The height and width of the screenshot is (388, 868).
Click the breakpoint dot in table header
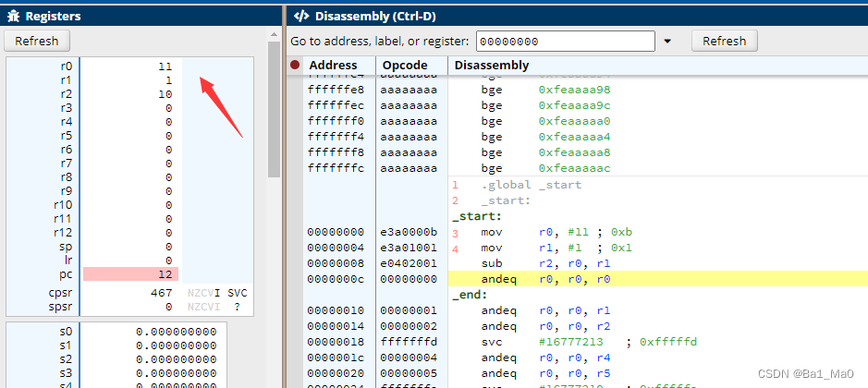295,66
